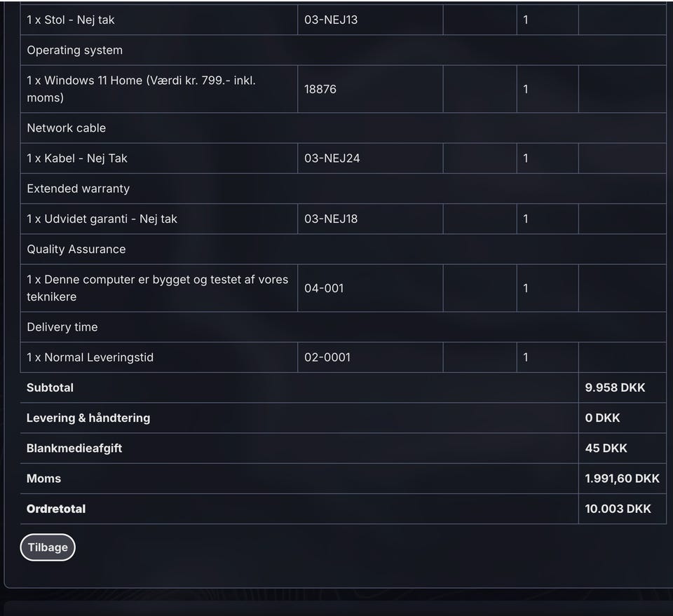Click the Extended warranty section header

79,189
